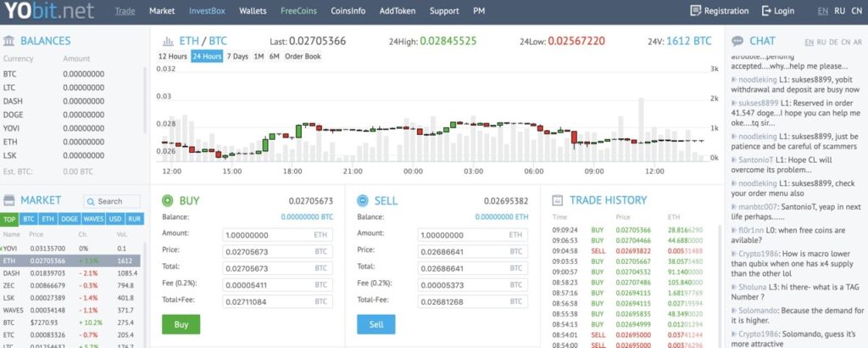Click the 0.00000000 ETH balance link
This screenshot has width=868, height=348.
pos(502,216)
